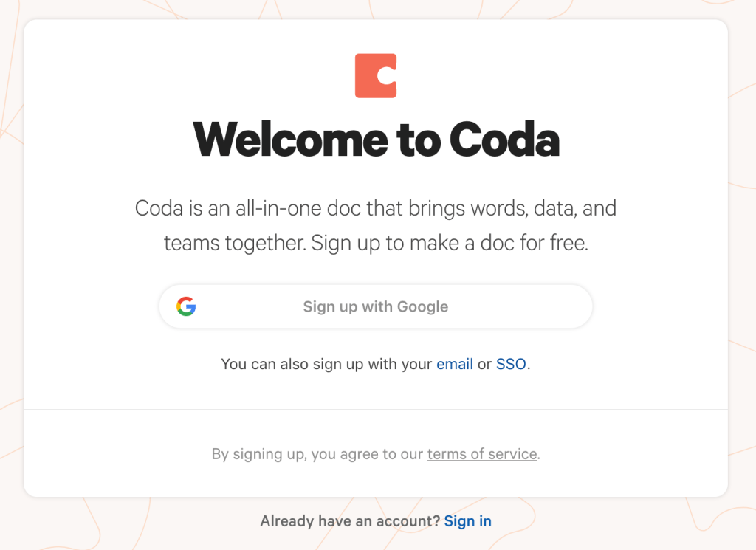View the terms of service
The height and width of the screenshot is (550, 756).
[x=481, y=454]
